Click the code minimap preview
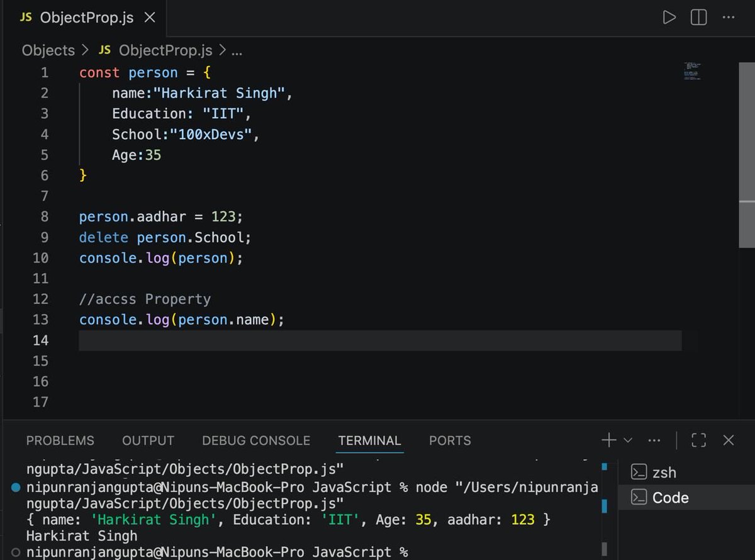Viewport: 755px width, 560px height. click(692, 70)
